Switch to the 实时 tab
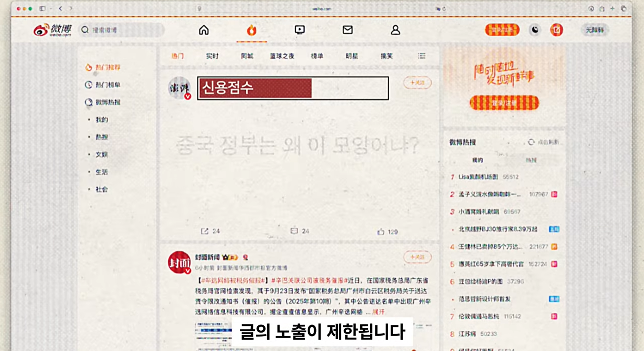This screenshot has width=644, height=351. tap(212, 56)
